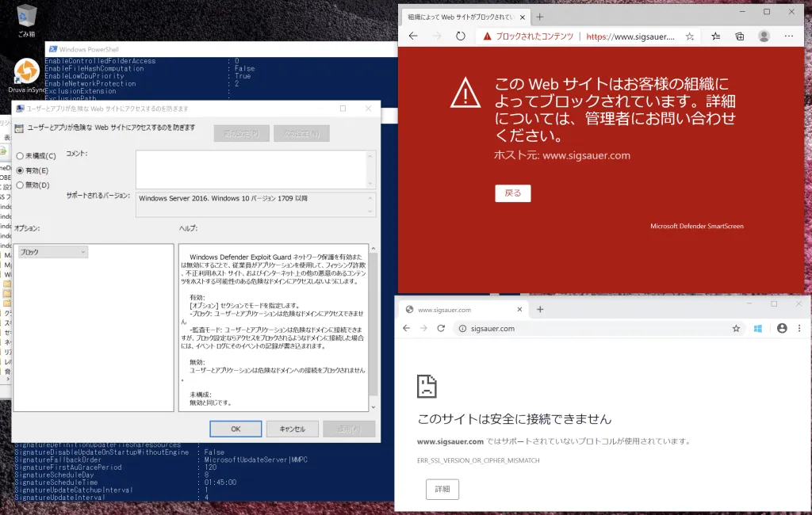Click the supported-version box scroll-down arrow
The width and height of the screenshot is (812, 515).
pos(370,212)
